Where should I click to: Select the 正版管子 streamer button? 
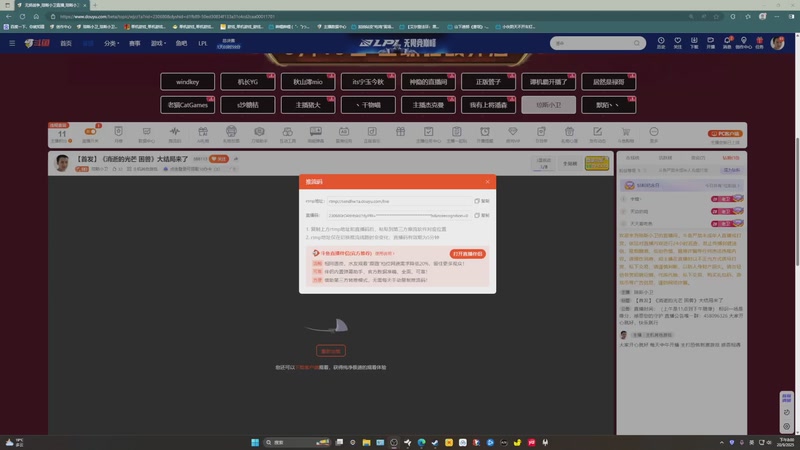coord(488,82)
